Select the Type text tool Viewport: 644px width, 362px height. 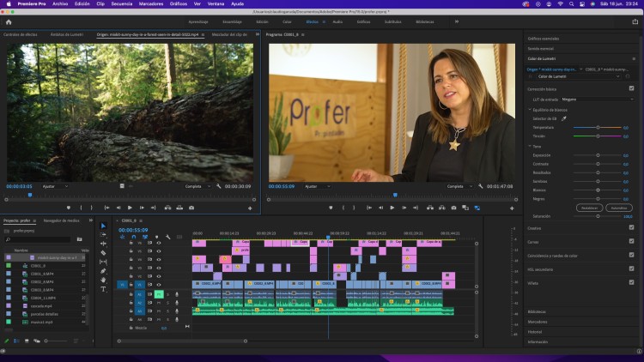(103, 289)
